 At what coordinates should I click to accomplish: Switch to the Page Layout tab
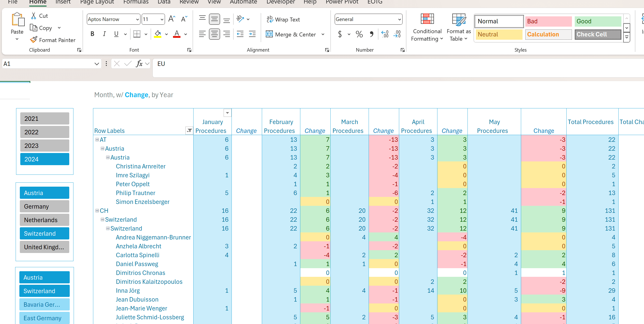click(x=97, y=2)
